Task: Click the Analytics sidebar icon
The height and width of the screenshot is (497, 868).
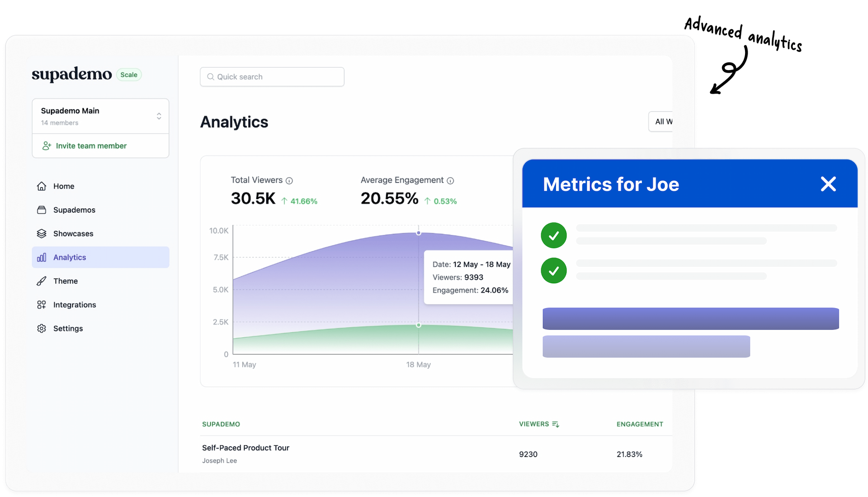Action: (x=41, y=256)
